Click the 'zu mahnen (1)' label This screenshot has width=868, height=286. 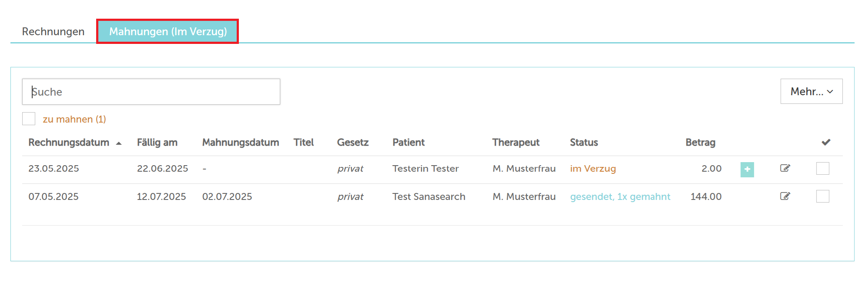click(74, 119)
